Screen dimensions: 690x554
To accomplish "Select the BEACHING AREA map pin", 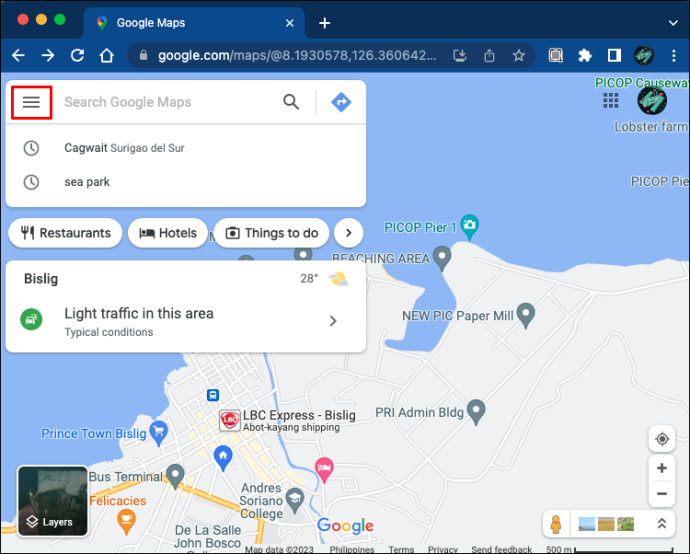I will pos(442,258).
